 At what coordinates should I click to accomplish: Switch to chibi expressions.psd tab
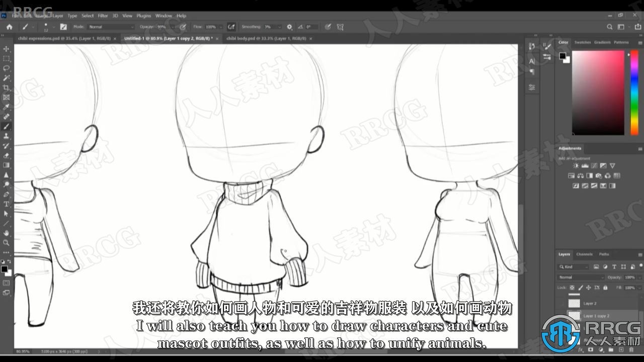coord(63,38)
